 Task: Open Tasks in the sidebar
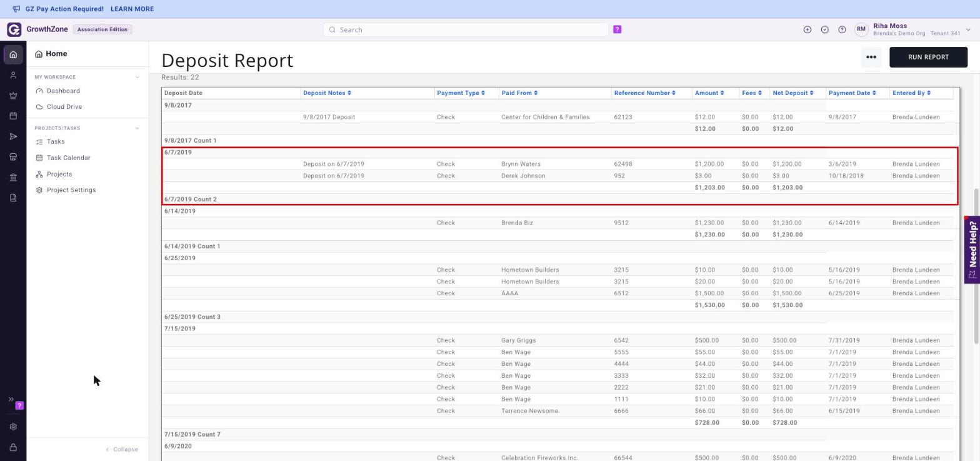[56, 142]
